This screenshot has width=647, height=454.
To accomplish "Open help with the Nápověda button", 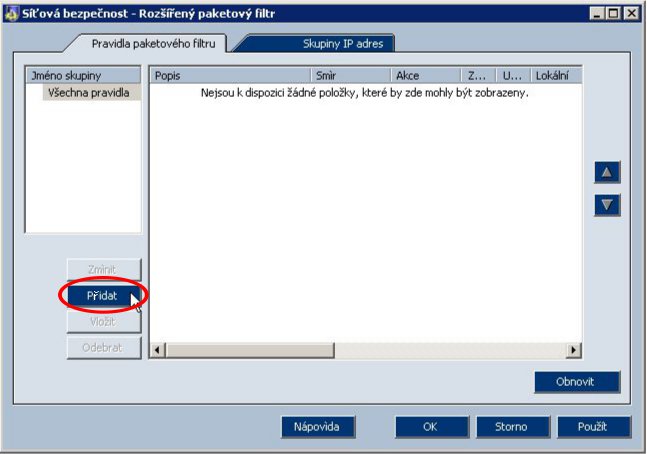I will 317,427.
